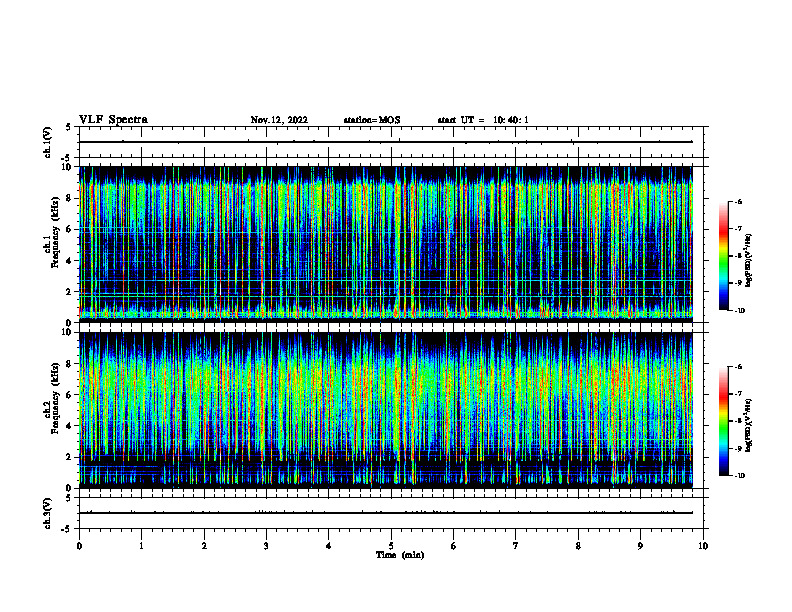Click time axis tick label '0'
Image resolution: width=792 pixels, height=612 pixels.
(x=79, y=546)
